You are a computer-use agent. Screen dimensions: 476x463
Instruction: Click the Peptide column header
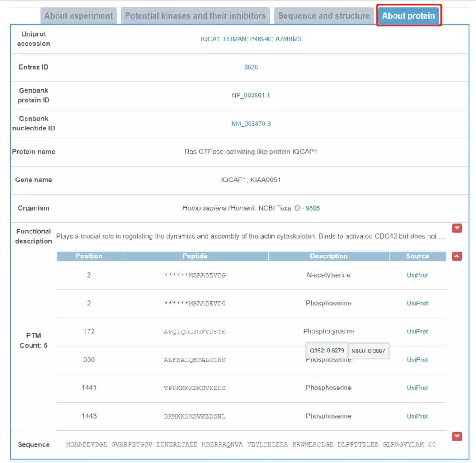click(x=195, y=256)
